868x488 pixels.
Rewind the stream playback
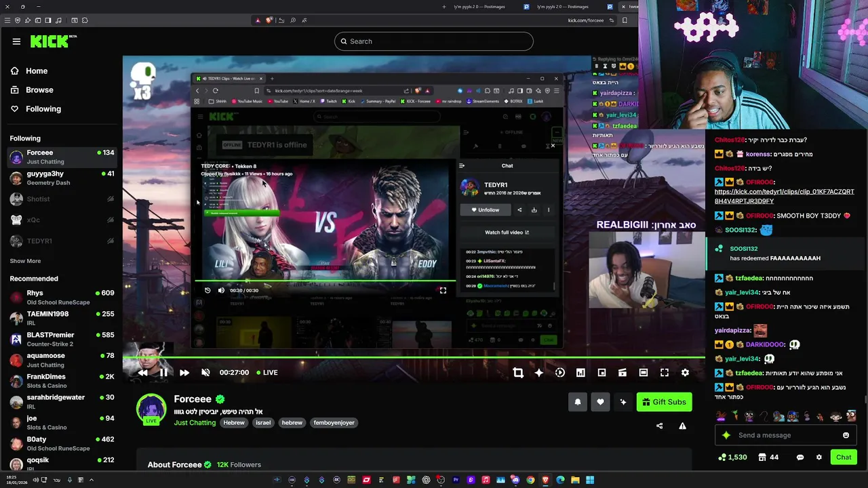[x=142, y=372]
